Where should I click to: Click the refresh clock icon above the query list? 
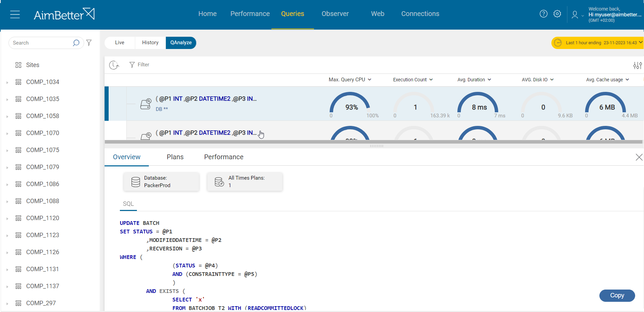[114, 65]
